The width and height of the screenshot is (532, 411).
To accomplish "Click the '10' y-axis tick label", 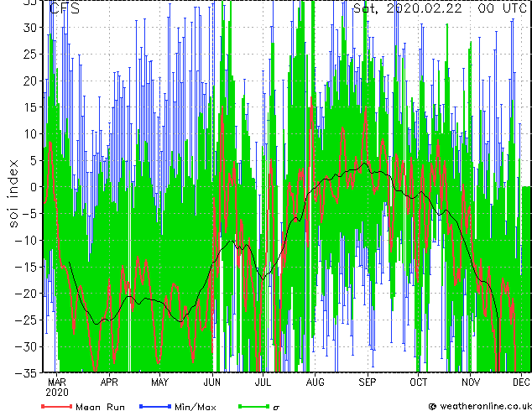I will click(30, 134).
